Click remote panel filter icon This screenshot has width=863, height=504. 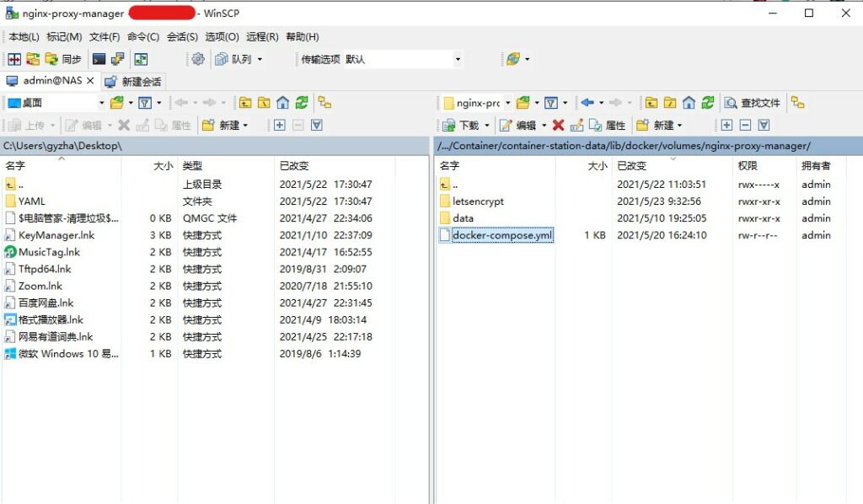(x=551, y=103)
